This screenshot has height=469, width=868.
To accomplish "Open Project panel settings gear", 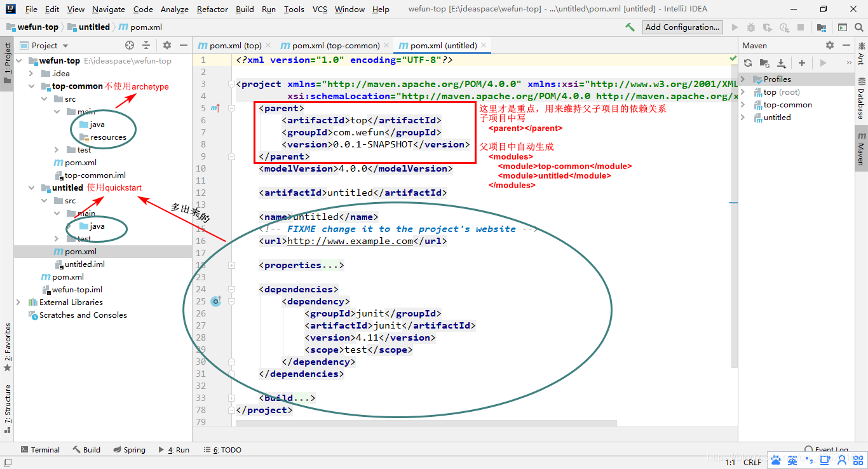I will [x=167, y=45].
